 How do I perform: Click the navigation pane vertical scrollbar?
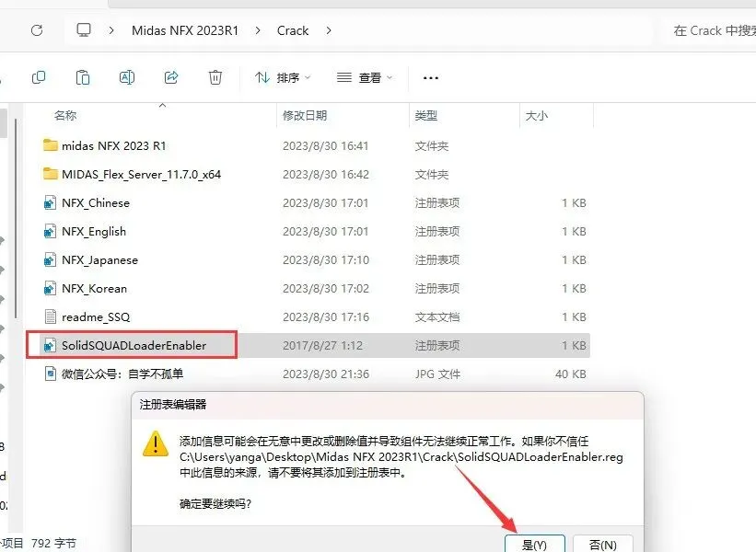(x=16, y=219)
